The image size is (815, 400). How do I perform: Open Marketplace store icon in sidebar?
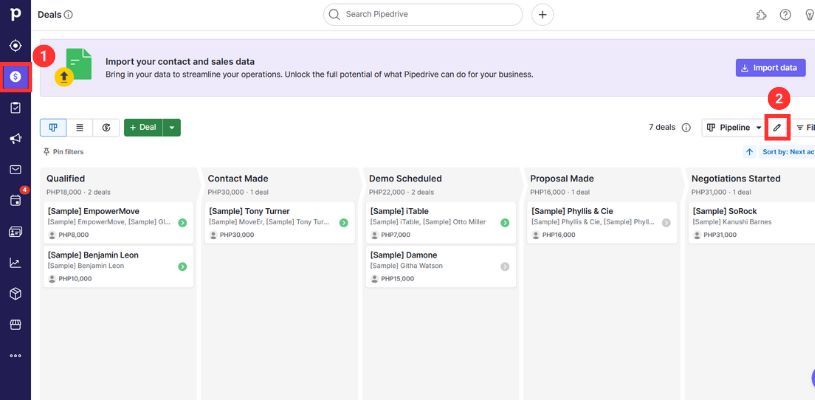(16, 325)
